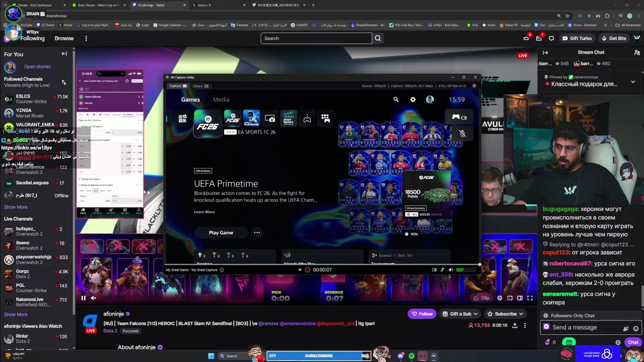Screen dimensions: 644x362
Task: Bookmark this page with the star icon
Action: (567, 16)
